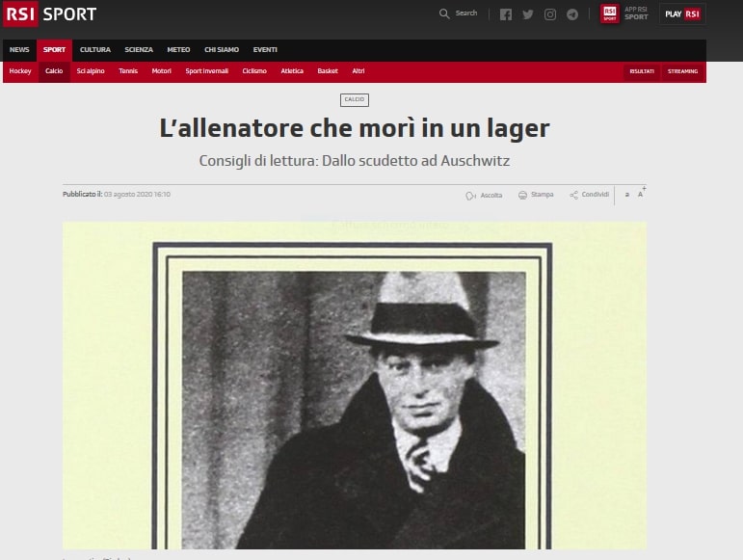Image resolution: width=743 pixels, height=560 pixels.
Task: Switch to the News tab
Action: click(x=19, y=50)
